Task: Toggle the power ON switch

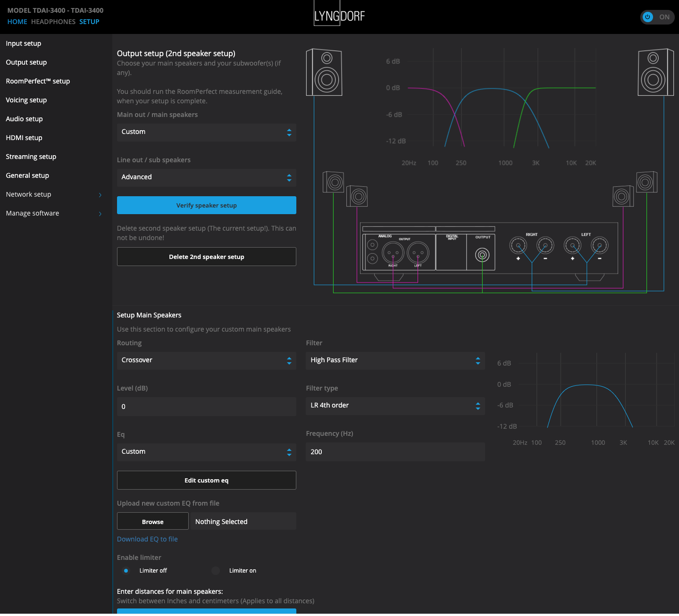Action: (x=657, y=17)
